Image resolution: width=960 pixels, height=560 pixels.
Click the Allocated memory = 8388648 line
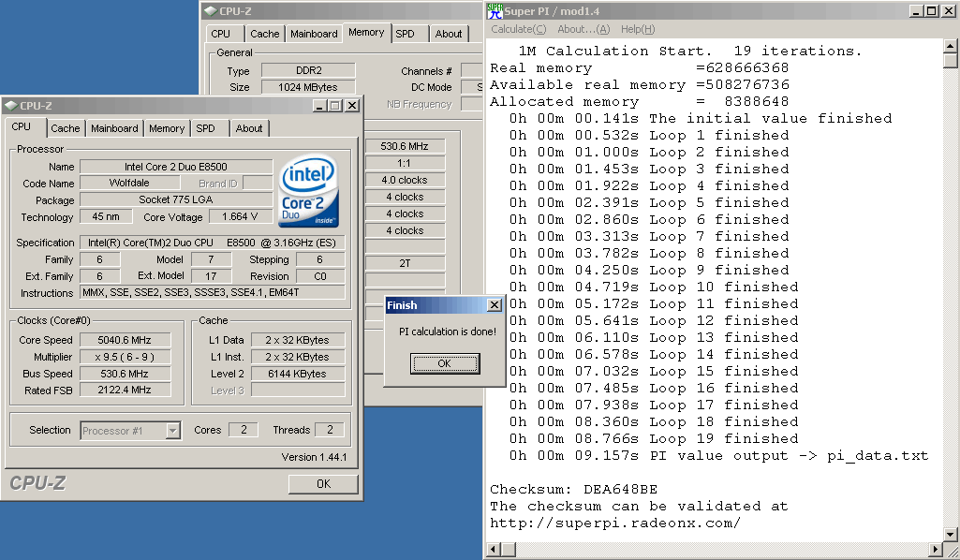pos(639,101)
